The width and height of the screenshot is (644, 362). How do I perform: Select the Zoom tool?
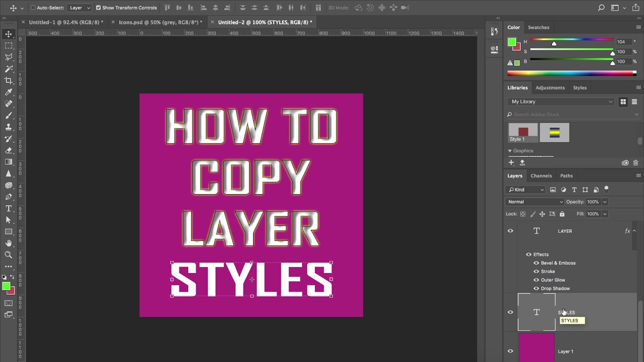[x=9, y=255]
